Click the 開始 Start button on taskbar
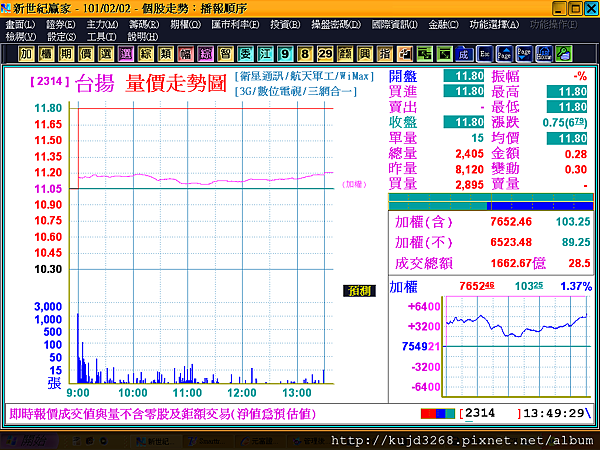 click(x=29, y=441)
